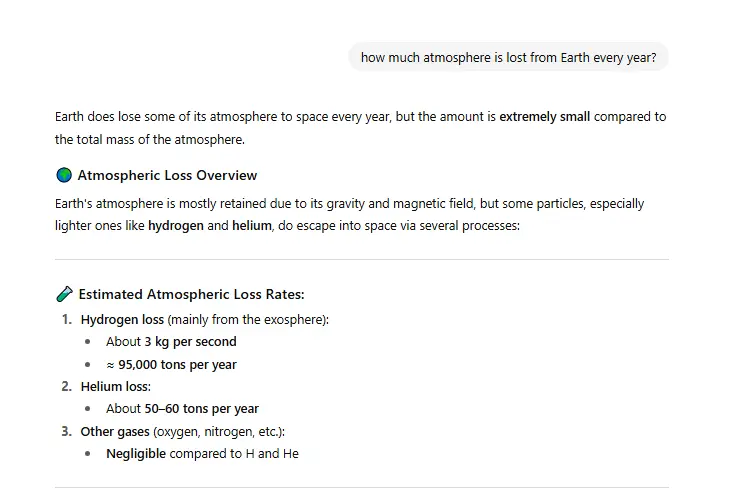Click the Atmospheric Loss Overview heading
The image size is (734, 492).
[167, 176]
